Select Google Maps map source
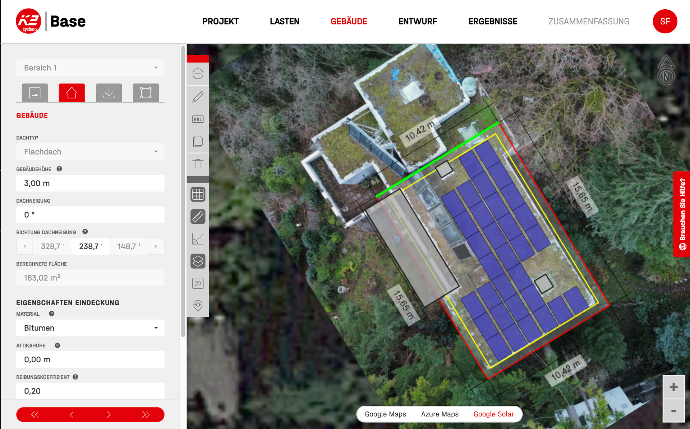The height and width of the screenshot is (429, 690). [x=385, y=414]
